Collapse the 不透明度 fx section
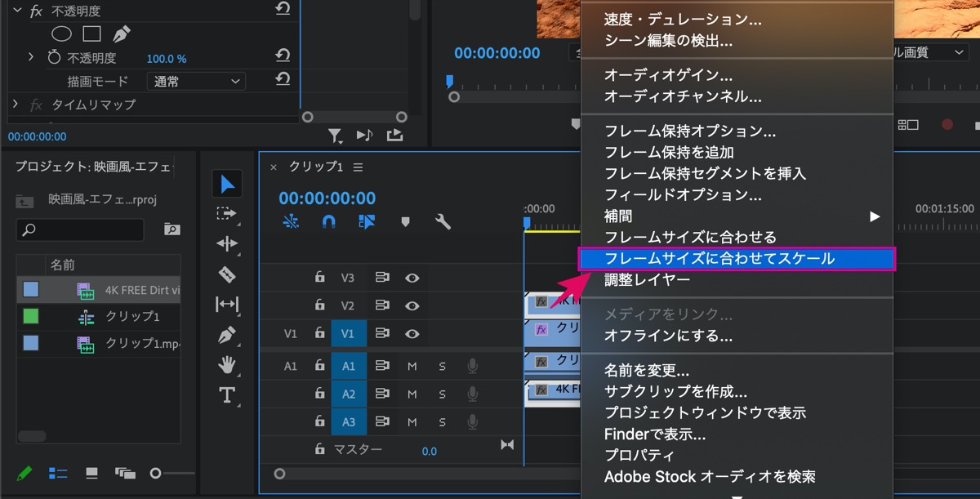980x499 pixels. [x=16, y=11]
